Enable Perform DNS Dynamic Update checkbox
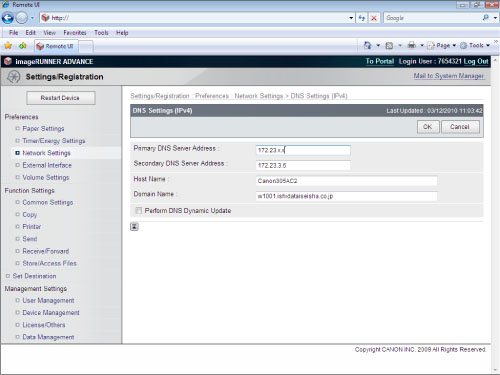The width and height of the screenshot is (500, 375). coord(138,211)
